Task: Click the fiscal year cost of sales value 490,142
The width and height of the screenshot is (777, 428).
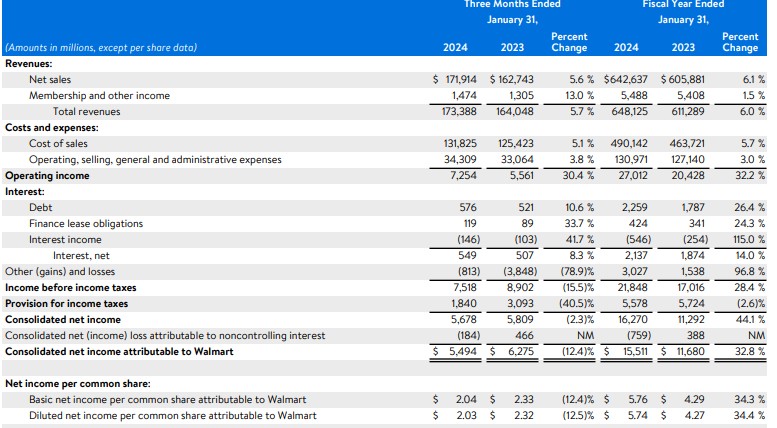Action: [x=628, y=143]
